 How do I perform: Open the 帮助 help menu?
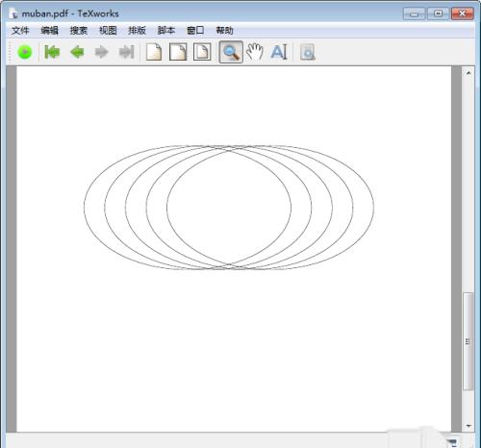click(x=224, y=31)
